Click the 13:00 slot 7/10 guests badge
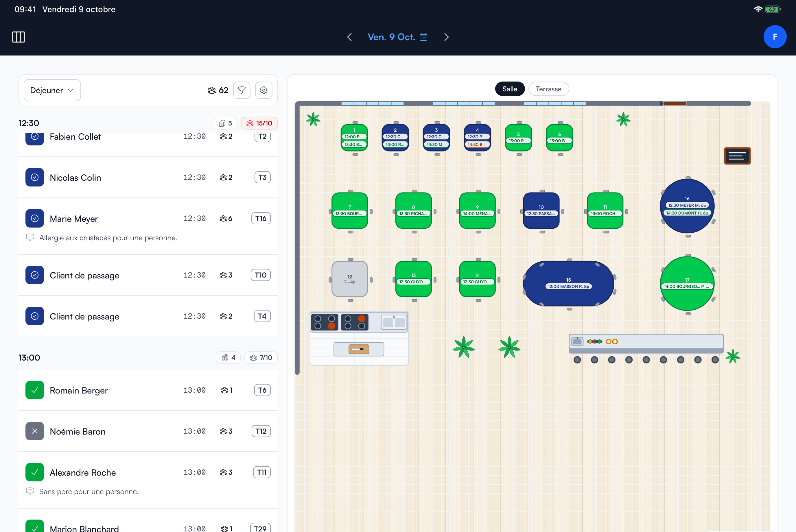Image resolution: width=796 pixels, height=532 pixels. (x=261, y=358)
